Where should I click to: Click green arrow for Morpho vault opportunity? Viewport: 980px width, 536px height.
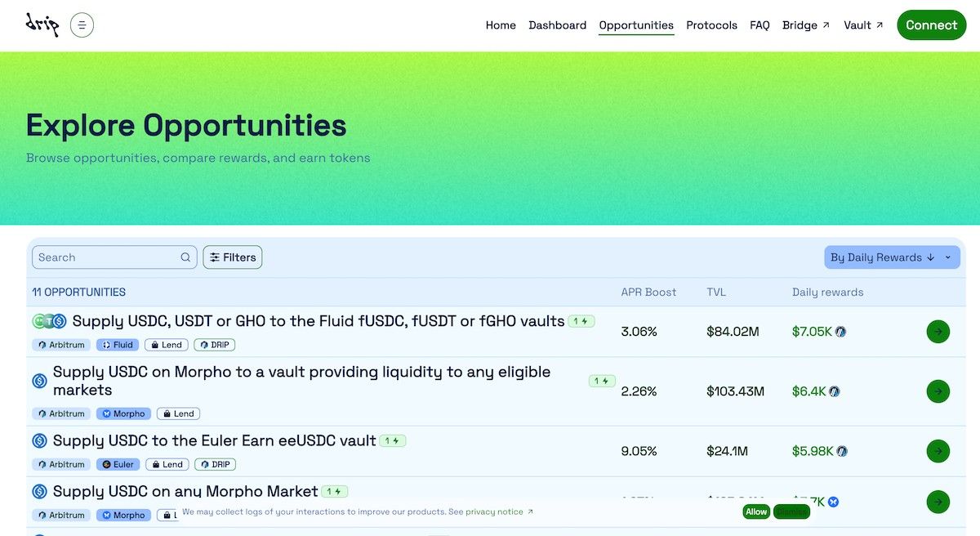938,391
